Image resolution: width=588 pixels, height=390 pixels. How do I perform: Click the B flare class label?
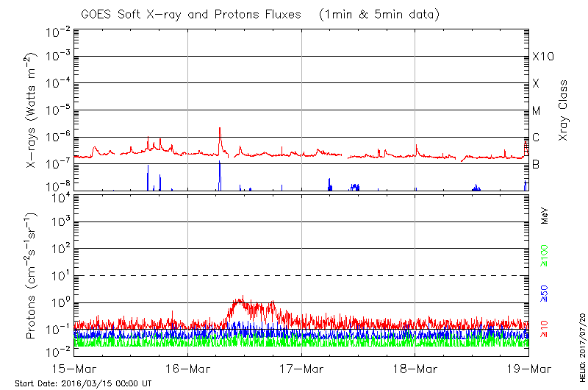pyautogui.click(x=536, y=164)
